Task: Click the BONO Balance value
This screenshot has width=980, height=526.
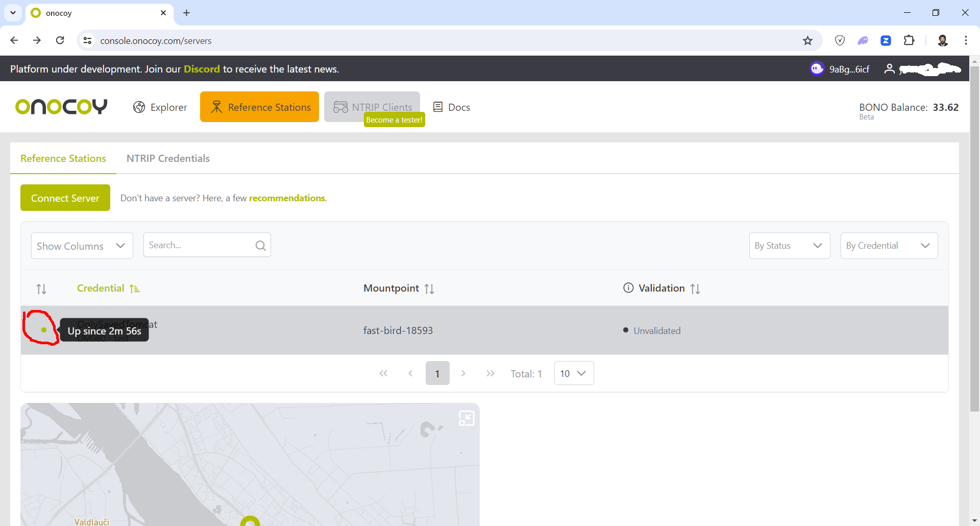Action: 945,107
